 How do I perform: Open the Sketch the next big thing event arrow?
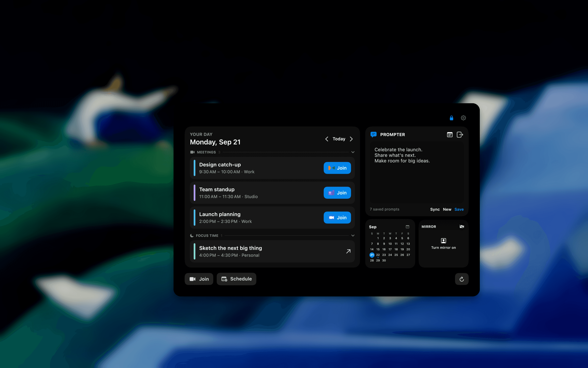pyautogui.click(x=348, y=251)
